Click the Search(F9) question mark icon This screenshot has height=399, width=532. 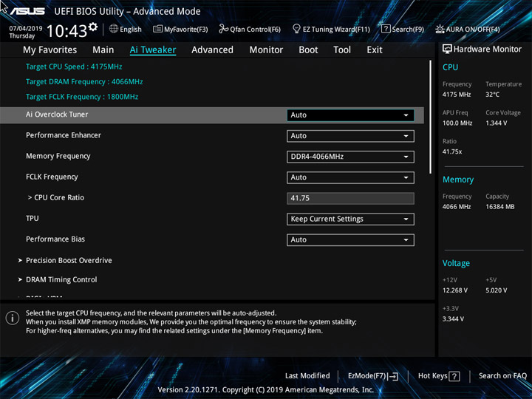(386, 29)
